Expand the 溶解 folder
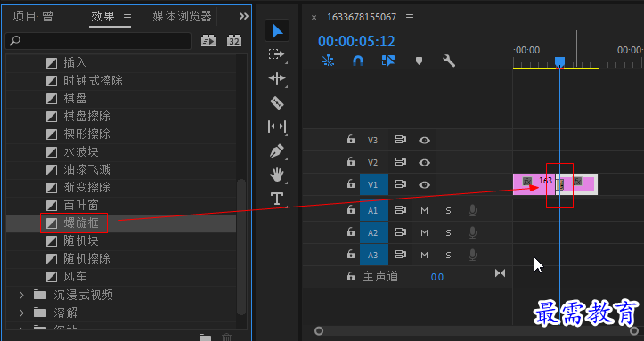 coord(21,313)
